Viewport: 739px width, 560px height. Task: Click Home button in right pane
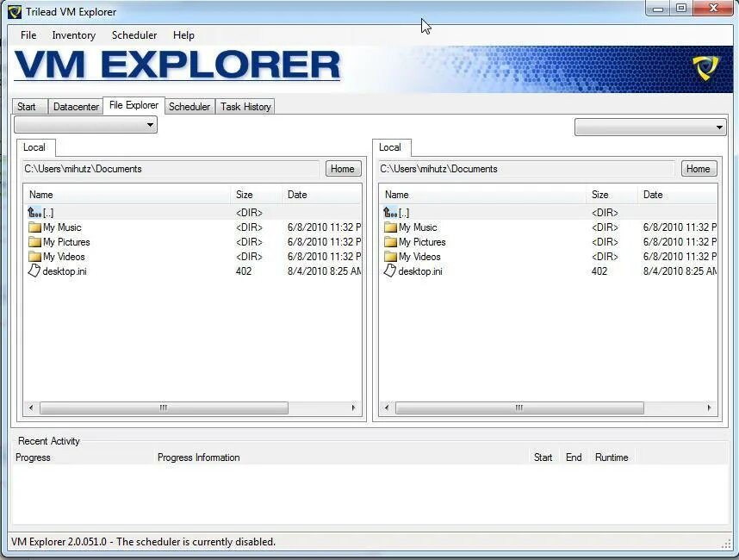tap(699, 169)
